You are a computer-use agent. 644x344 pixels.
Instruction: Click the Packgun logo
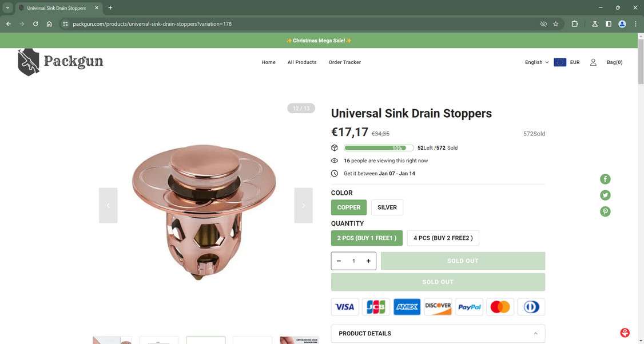point(61,62)
